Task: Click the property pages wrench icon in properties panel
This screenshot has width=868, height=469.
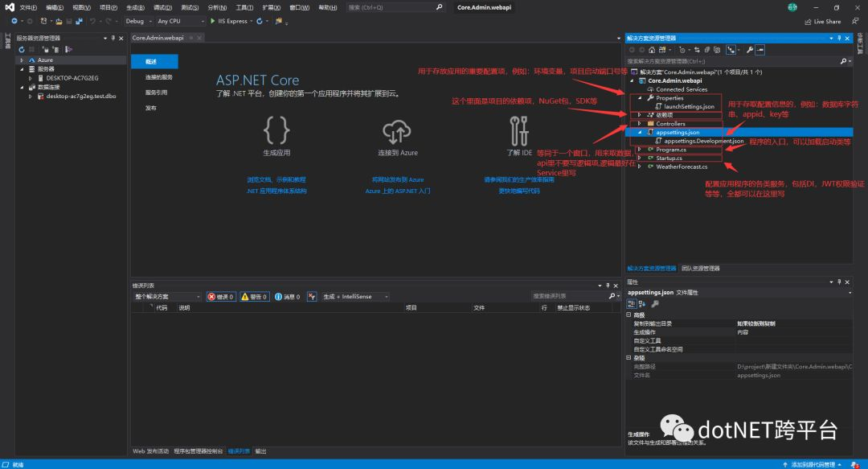Action: click(x=655, y=304)
